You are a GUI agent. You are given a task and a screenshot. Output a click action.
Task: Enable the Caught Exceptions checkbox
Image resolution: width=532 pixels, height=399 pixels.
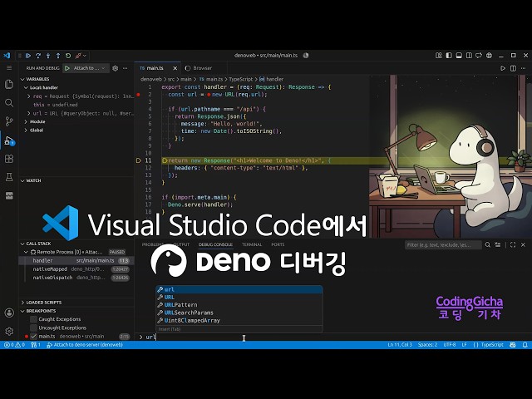pyautogui.click(x=33, y=319)
